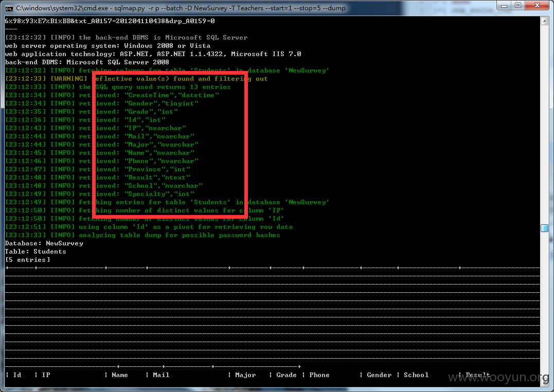554x392 pixels.
Task: Select 'SQL query used returns 13 entries' line
Action: click(x=163, y=87)
